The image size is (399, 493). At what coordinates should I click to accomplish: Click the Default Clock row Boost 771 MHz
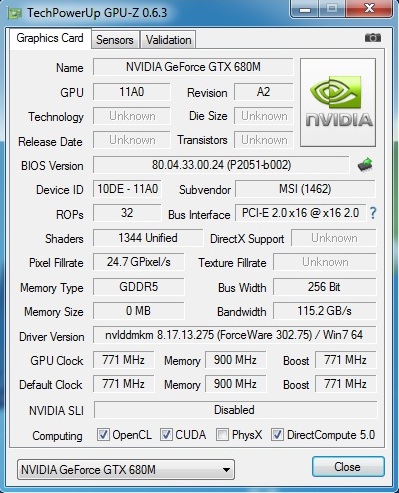pyautogui.click(x=346, y=384)
